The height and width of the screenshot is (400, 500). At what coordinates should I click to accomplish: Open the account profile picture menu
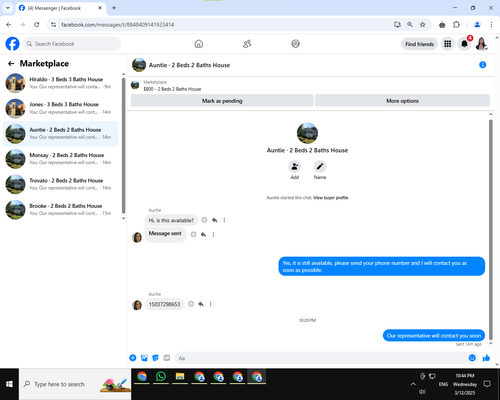coord(481,44)
